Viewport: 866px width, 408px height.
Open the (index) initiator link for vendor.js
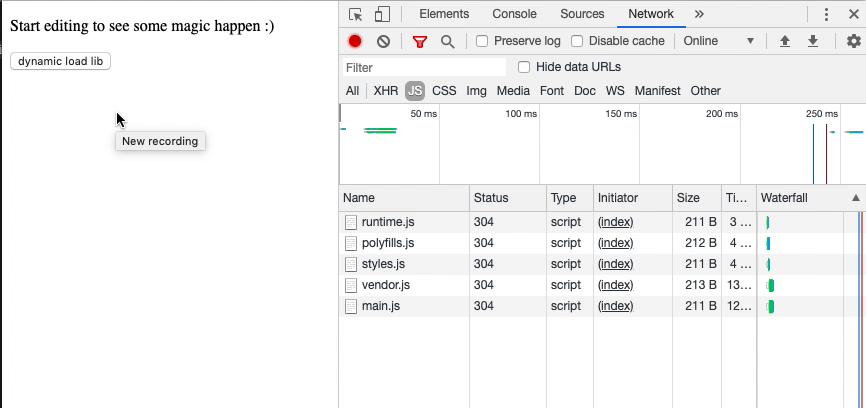(615, 285)
